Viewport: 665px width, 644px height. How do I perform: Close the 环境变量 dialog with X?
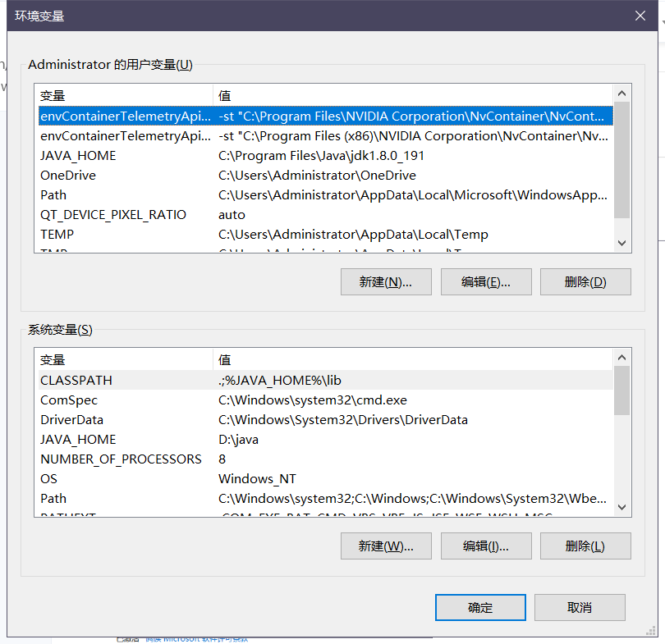(640, 16)
